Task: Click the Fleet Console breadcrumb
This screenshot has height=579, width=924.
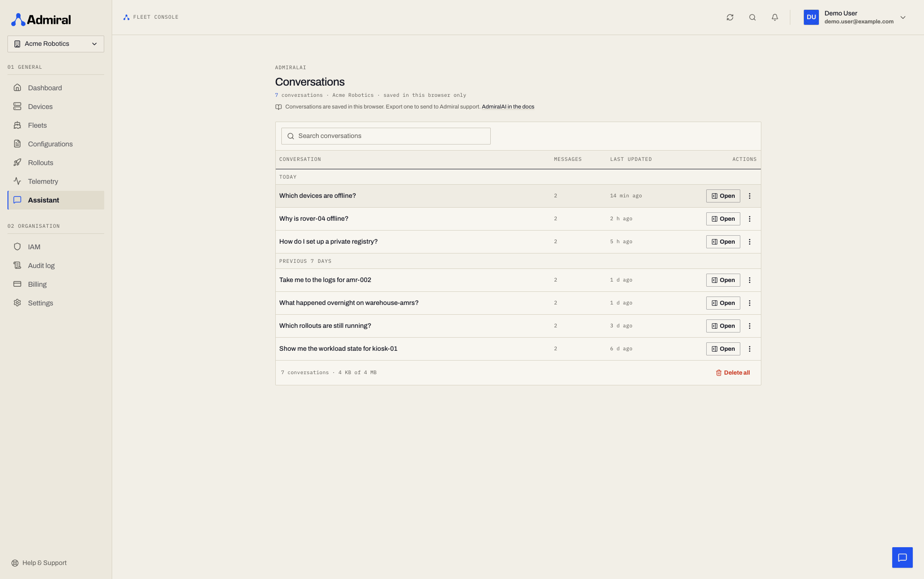Action: click(x=151, y=17)
